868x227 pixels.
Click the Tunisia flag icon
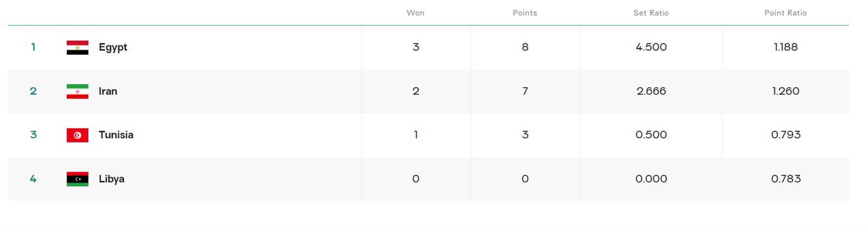point(77,135)
